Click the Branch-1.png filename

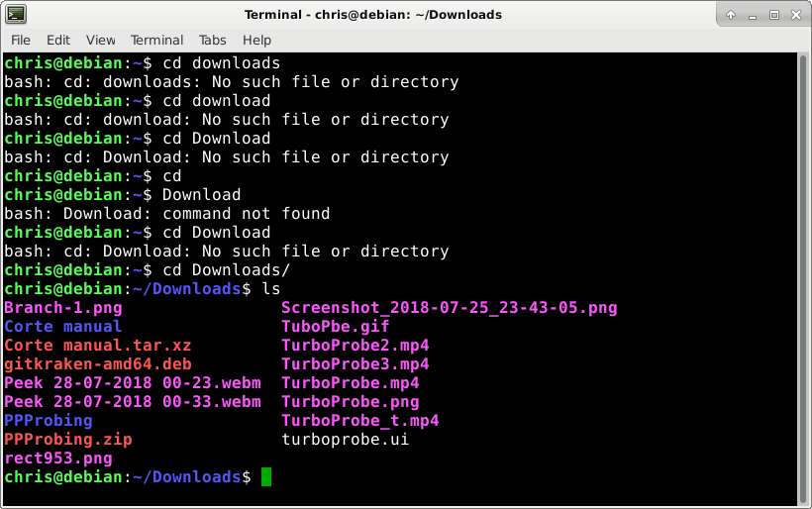pyautogui.click(x=63, y=308)
